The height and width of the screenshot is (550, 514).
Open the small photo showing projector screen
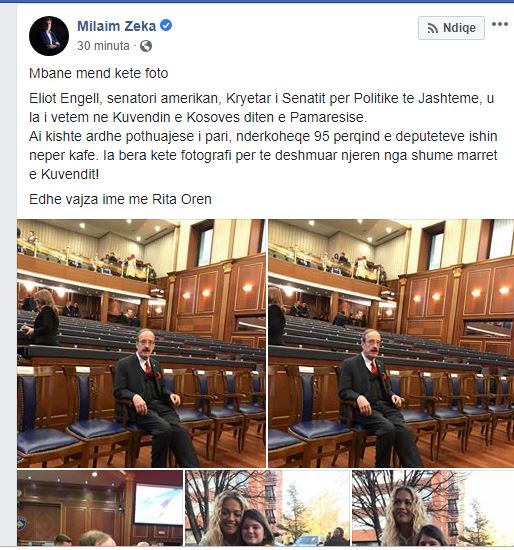click(x=100, y=509)
